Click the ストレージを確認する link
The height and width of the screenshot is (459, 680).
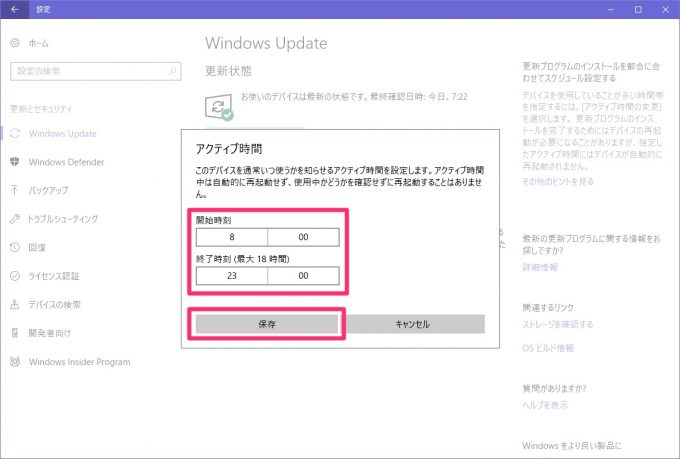(557, 324)
